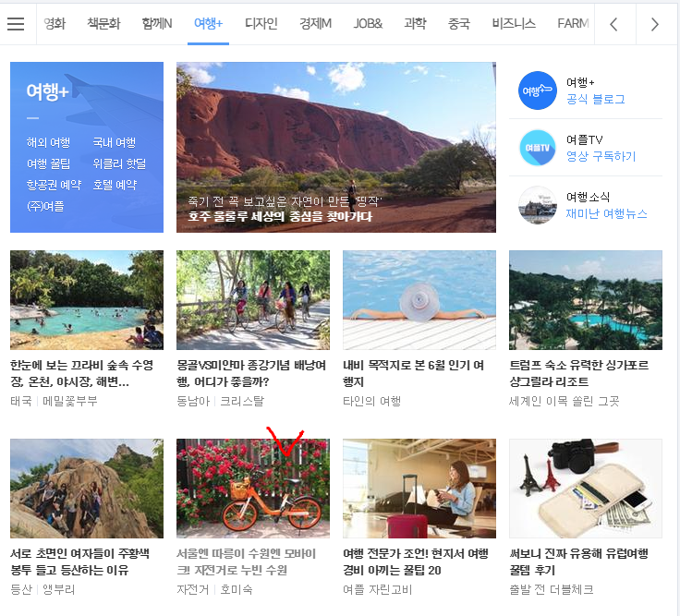This screenshot has width=680, height=616.
Task: Select the 경제M tab
Action: (x=315, y=24)
